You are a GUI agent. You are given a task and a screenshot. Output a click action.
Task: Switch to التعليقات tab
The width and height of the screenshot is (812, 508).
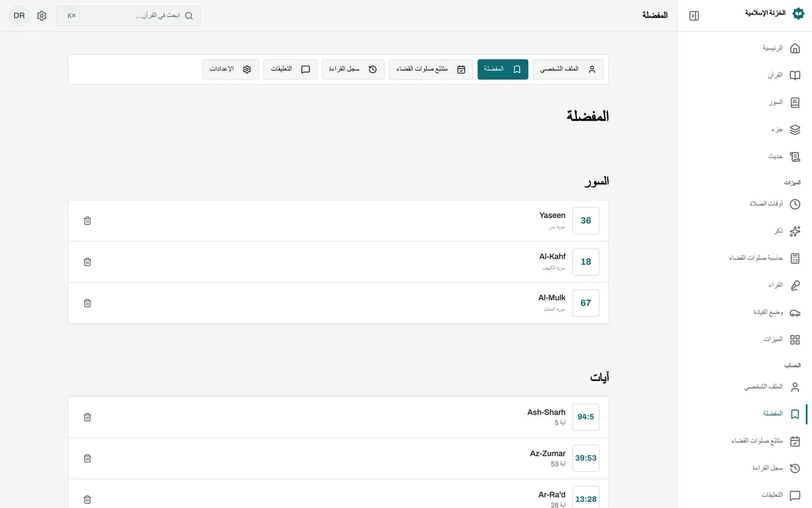click(290, 69)
